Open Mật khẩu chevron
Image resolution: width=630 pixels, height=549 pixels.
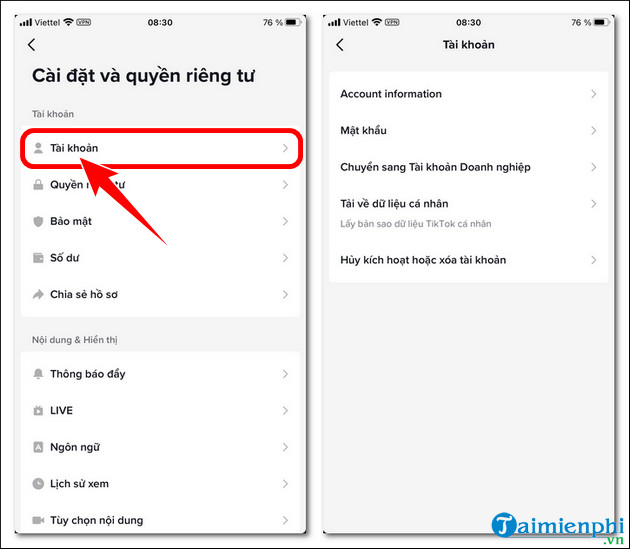click(594, 130)
